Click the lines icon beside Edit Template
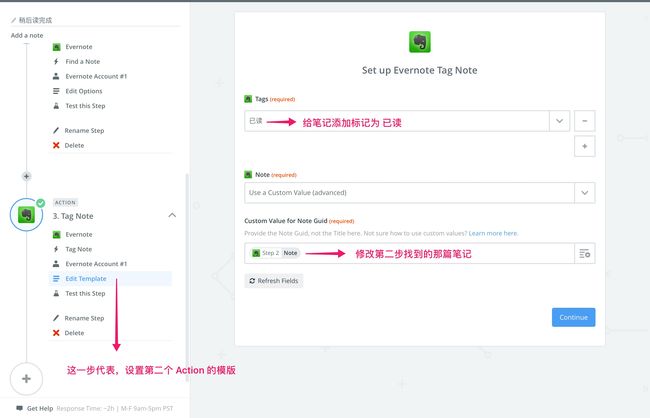The width and height of the screenshot is (650, 418). pos(56,279)
